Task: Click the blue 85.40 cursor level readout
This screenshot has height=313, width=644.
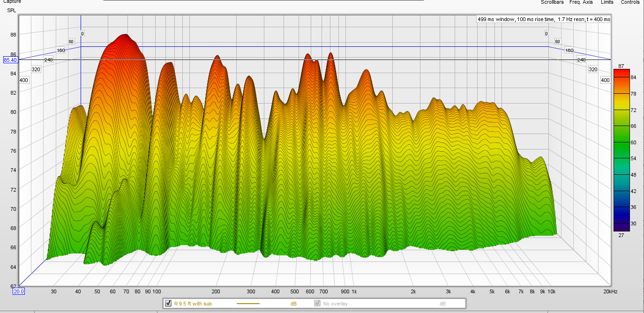Action: 10,60
